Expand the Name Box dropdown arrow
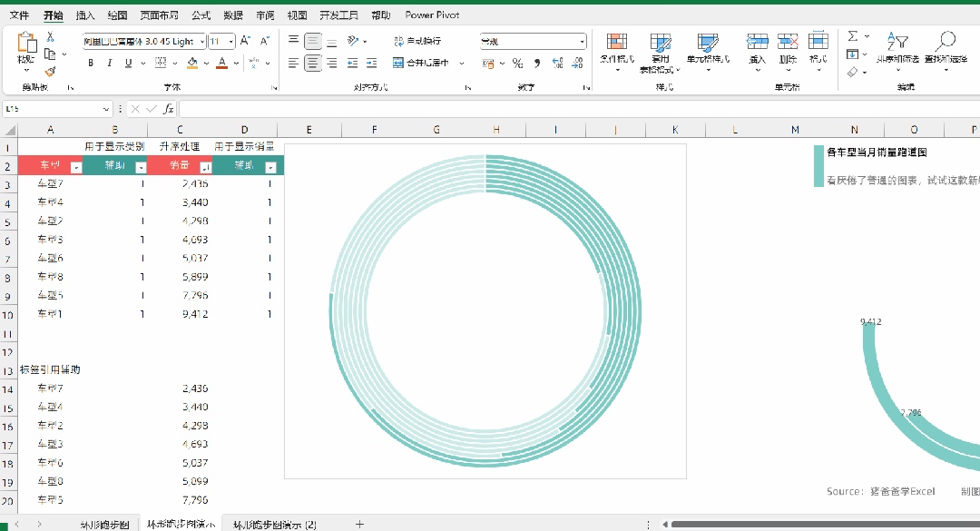The image size is (980, 531). 105,109
